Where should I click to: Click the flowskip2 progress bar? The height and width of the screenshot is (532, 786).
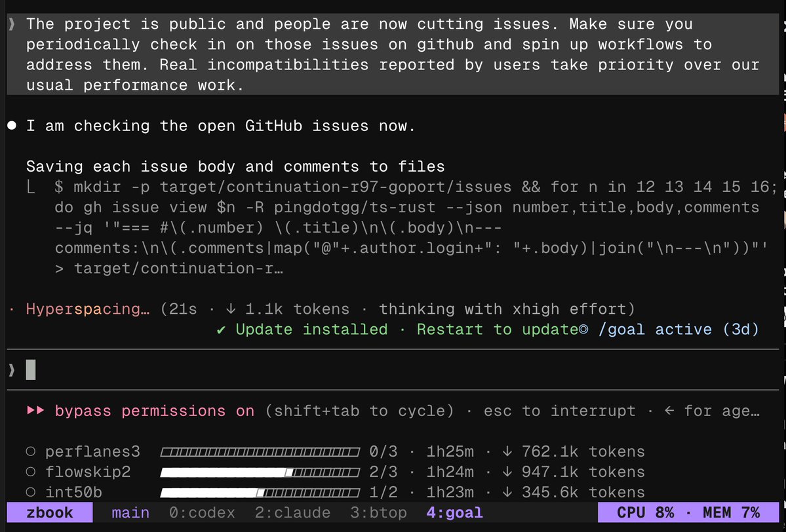coord(260,472)
